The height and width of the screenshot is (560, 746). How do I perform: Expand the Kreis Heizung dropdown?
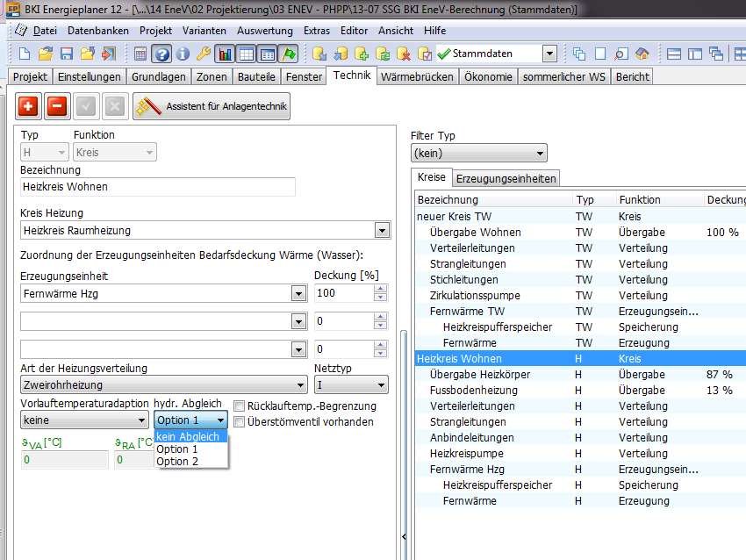[382, 231]
